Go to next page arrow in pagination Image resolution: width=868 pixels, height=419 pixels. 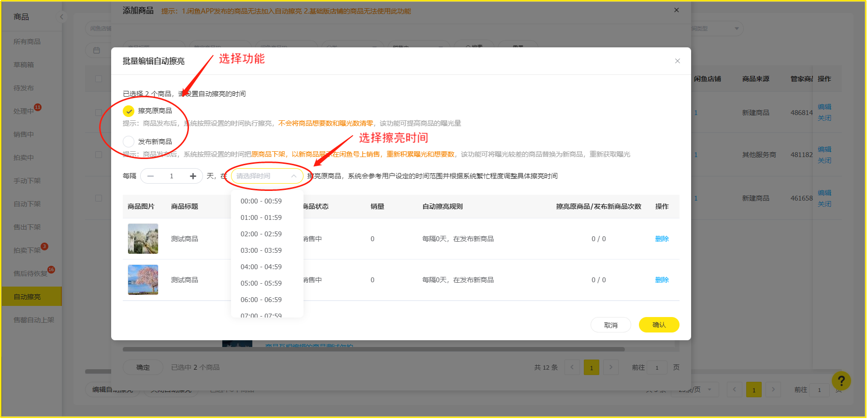tap(610, 367)
